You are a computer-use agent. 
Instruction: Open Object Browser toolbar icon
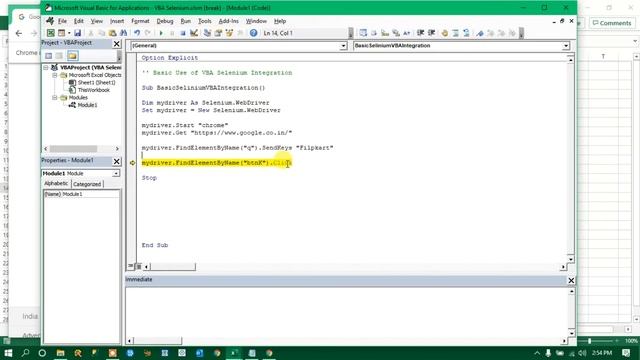click(x=229, y=33)
